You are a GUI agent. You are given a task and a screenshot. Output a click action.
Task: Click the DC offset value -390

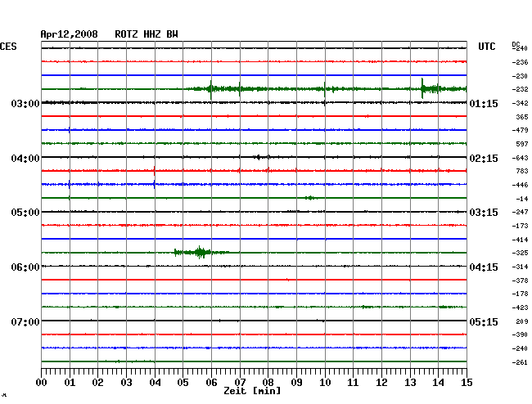tap(520, 334)
